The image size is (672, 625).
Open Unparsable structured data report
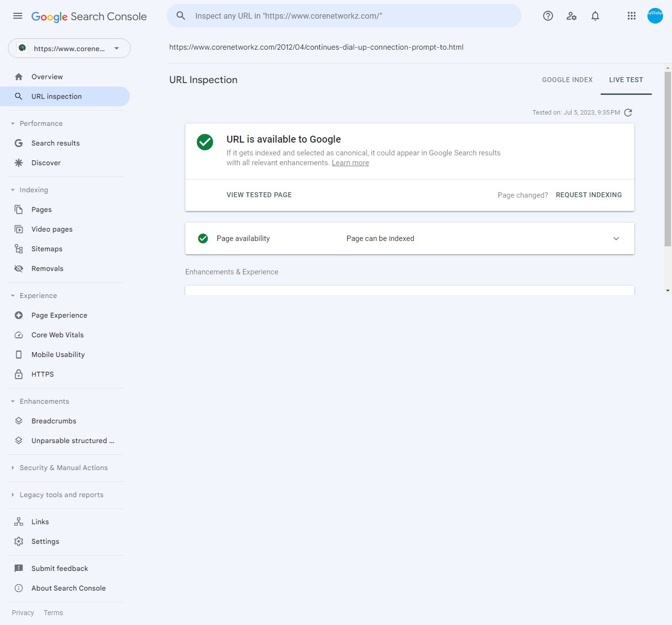[65, 441]
